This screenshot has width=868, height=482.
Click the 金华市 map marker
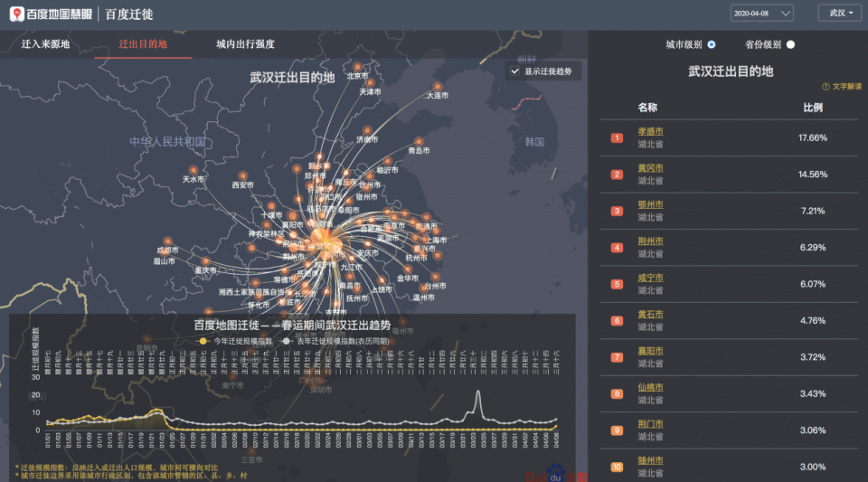[x=408, y=269]
